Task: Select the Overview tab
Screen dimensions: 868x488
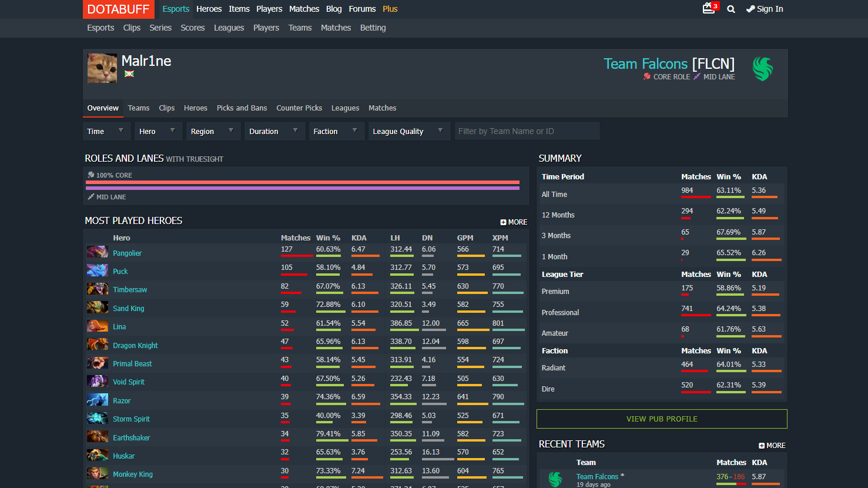Action: point(103,108)
